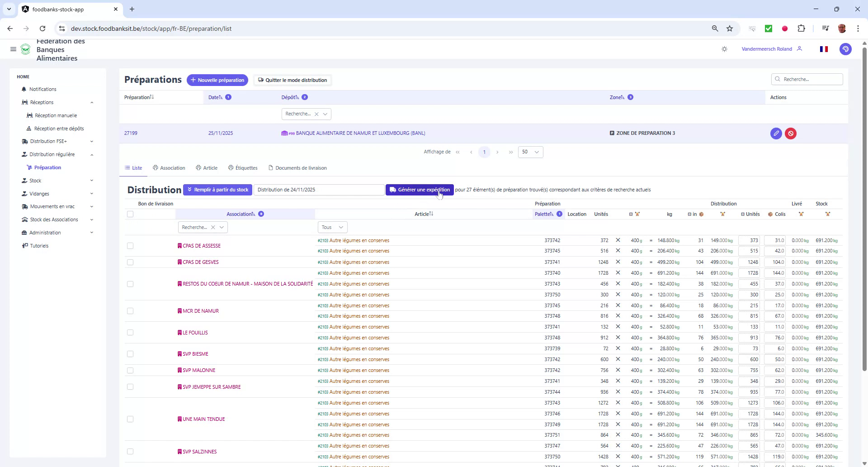This screenshot has height=467, width=868.
Task: Open the items-per-page dropdown showing 50
Action: coord(530,152)
